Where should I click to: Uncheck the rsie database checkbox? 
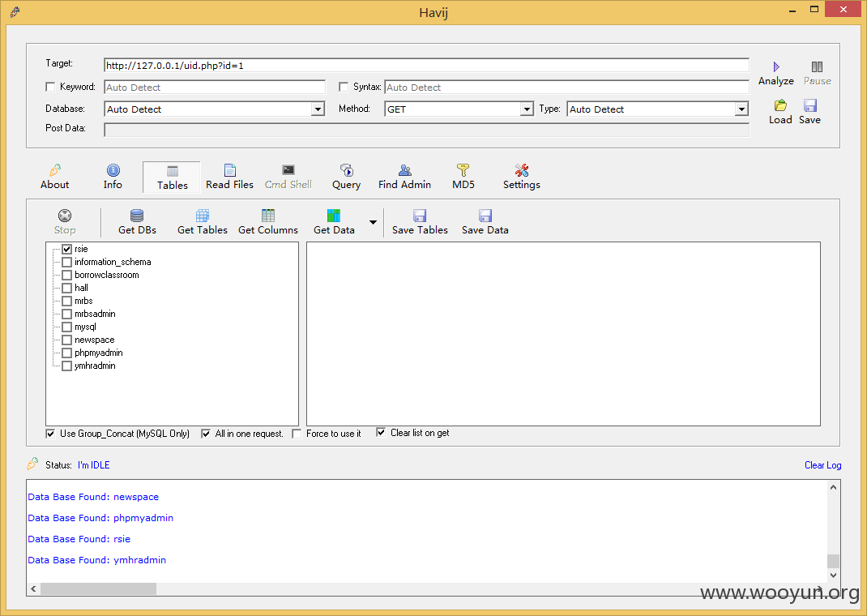(x=67, y=249)
